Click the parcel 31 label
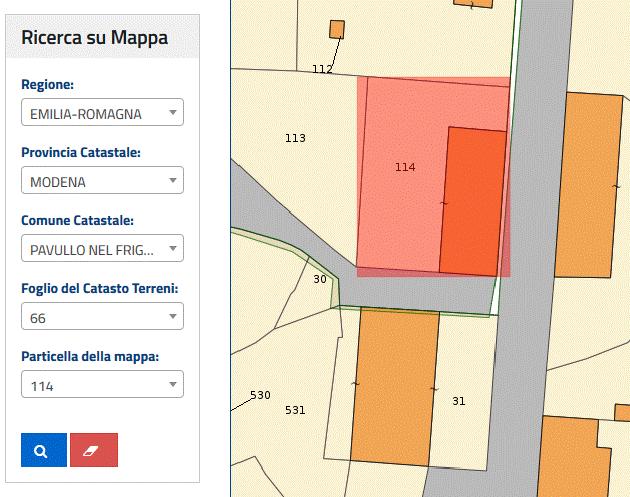Image resolution: width=630 pixels, height=497 pixels. (458, 401)
